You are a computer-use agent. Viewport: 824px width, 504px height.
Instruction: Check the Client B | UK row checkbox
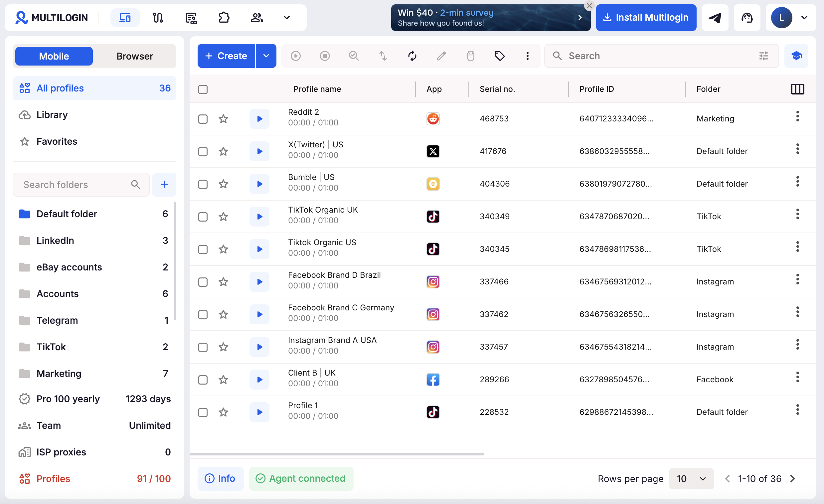(x=203, y=380)
